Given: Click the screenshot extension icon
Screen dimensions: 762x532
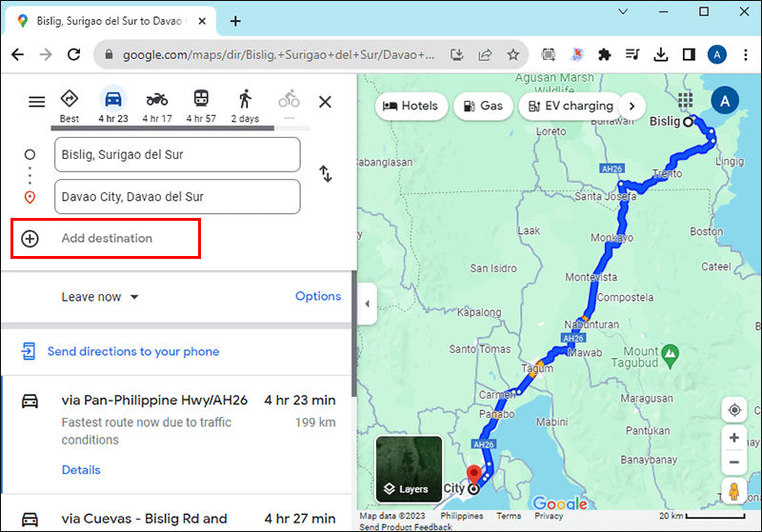Looking at the screenshot, I should 549,55.
